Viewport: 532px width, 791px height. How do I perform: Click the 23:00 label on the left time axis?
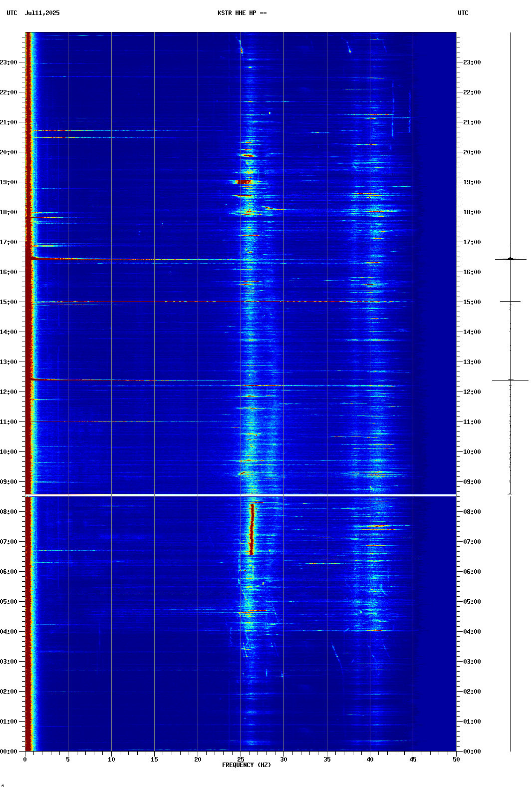pyautogui.click(x=8, y=62)
